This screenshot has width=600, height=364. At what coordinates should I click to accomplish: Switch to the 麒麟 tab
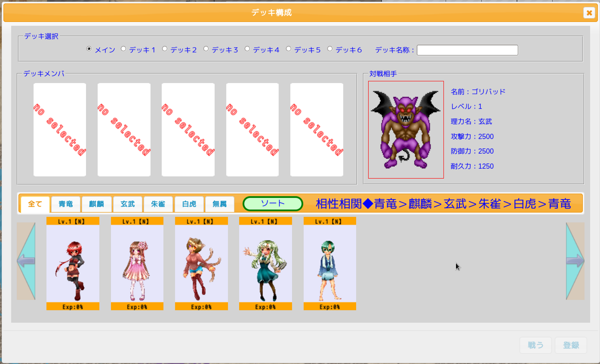coord(96,204)
